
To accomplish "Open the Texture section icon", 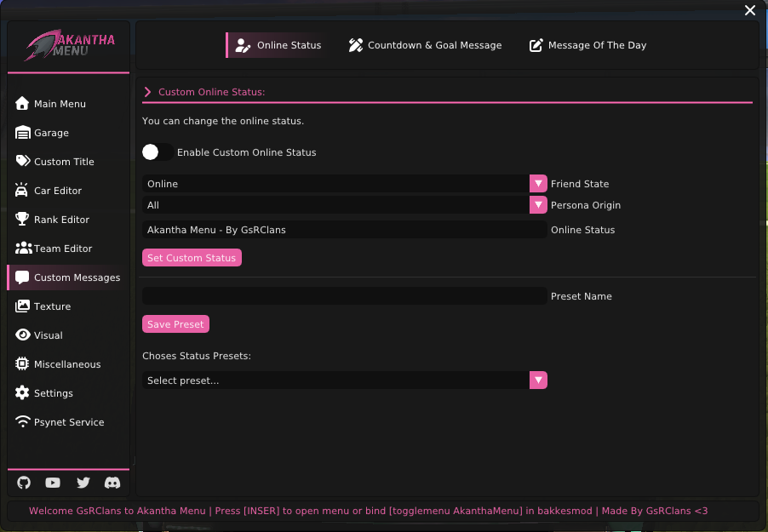I will pos(20,306).
